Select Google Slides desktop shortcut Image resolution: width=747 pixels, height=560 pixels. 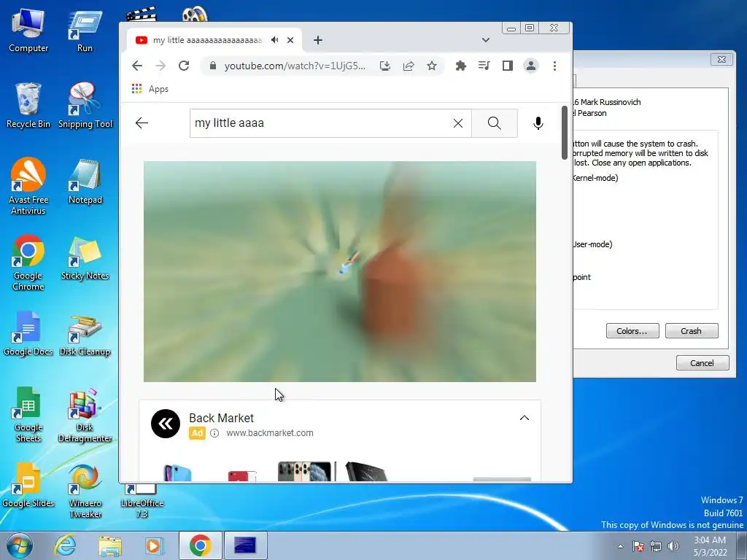point(28,486)
